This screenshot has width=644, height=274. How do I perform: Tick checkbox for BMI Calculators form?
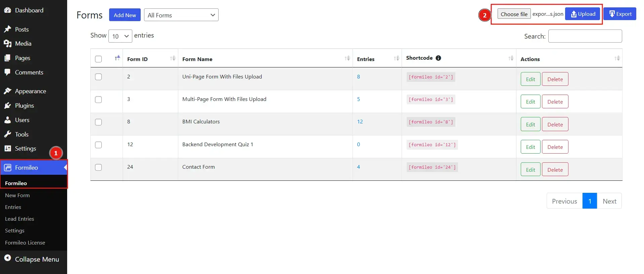pos(98,122)
